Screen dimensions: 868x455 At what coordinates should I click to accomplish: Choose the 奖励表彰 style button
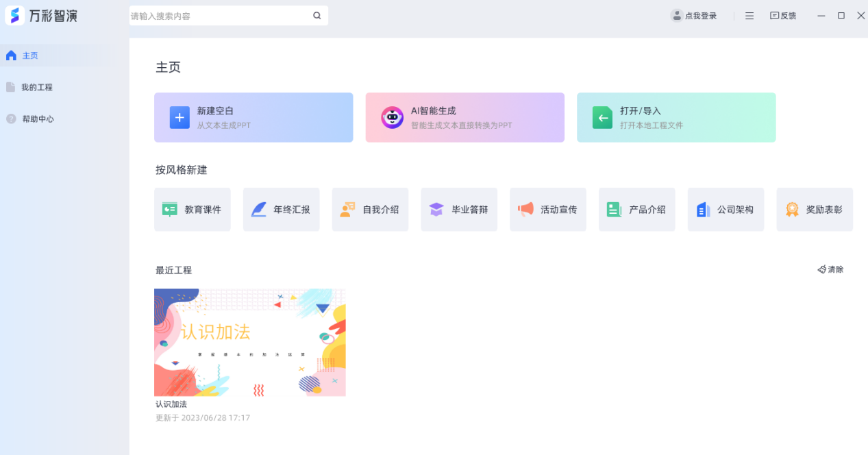click(815, 210)
